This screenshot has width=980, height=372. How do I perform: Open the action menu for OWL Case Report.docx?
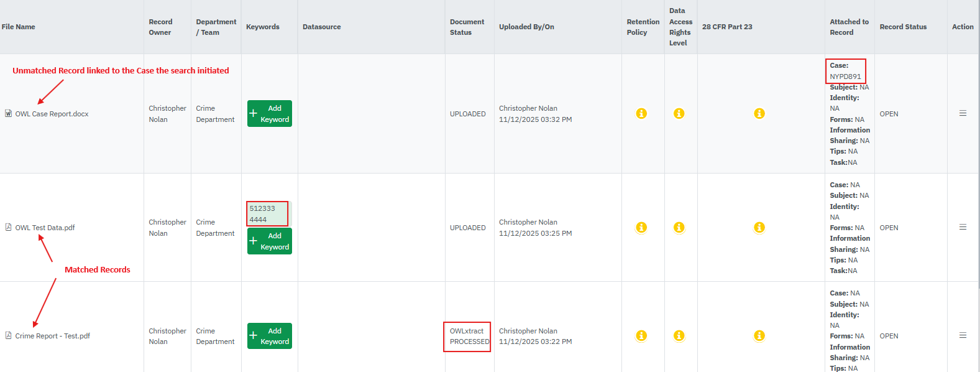pos(963,113)
